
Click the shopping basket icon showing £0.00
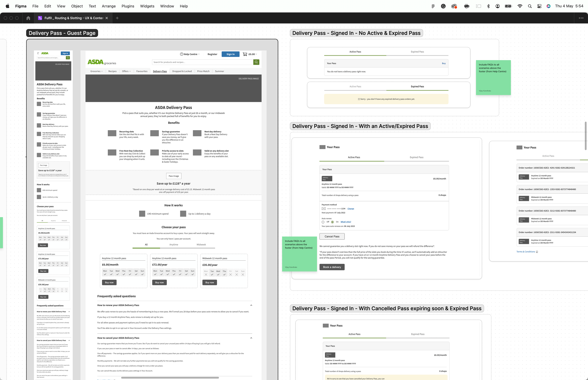[245, 54]
